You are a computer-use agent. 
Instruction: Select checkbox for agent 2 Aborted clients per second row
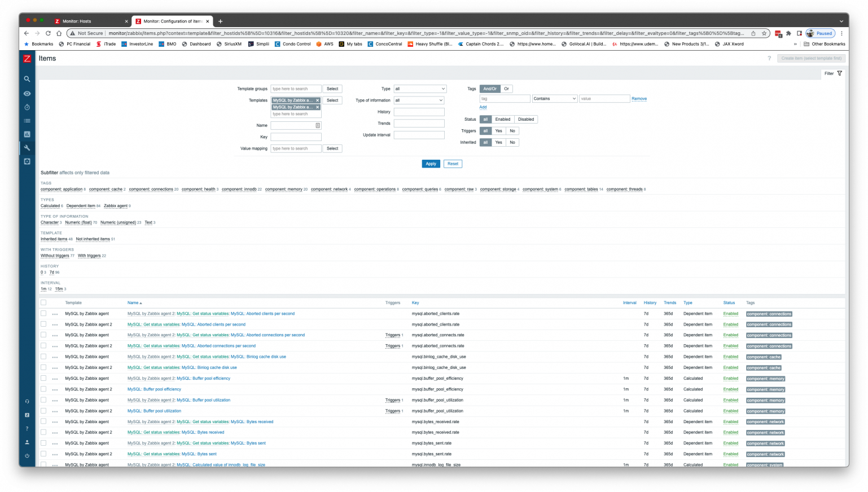(x=43, y=324)
